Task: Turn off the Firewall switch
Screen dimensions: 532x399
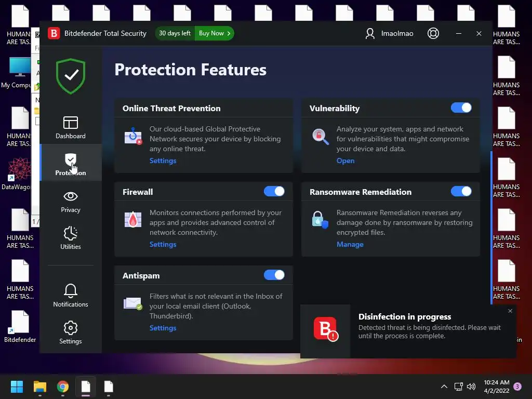Action: [274, 191]
